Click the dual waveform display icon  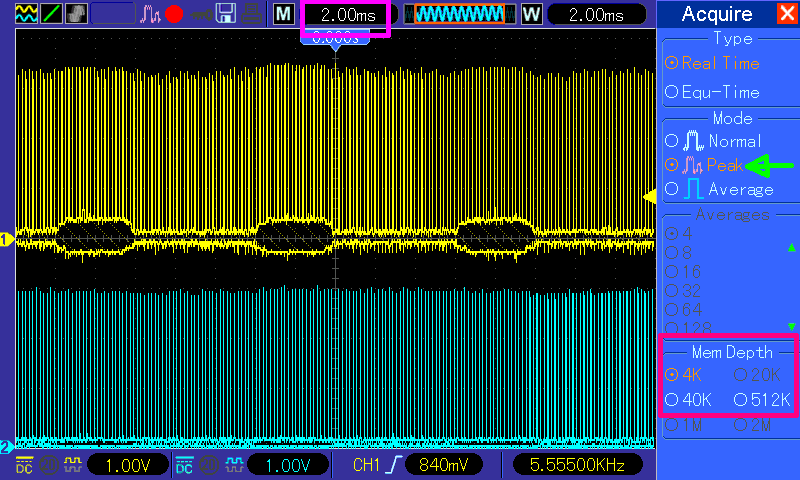point(20,15)
